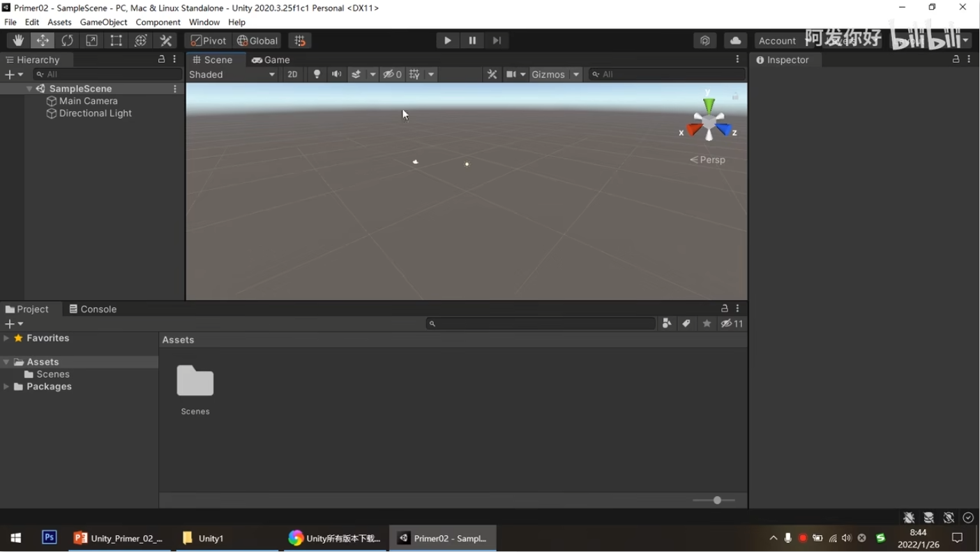The image size is (980, 552).
Task: Collapse the SampleScene in Hierarchy
Action: coord(29,89)
